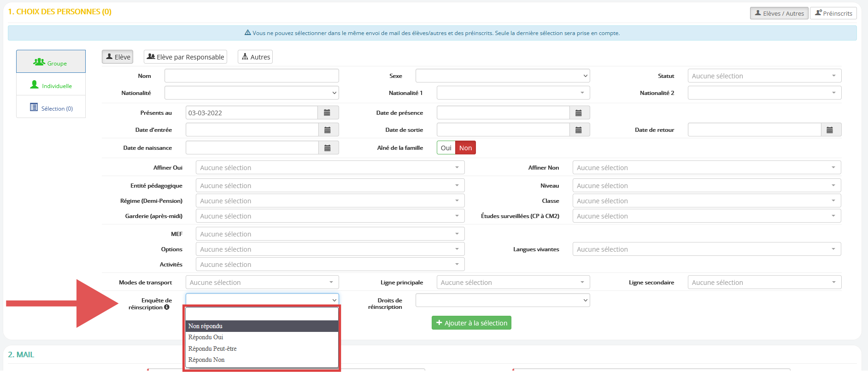Image resolution: width=868 pixels, height=372 pixels.
Task: Open calendar for Date de retour
Action: (830, 130)
